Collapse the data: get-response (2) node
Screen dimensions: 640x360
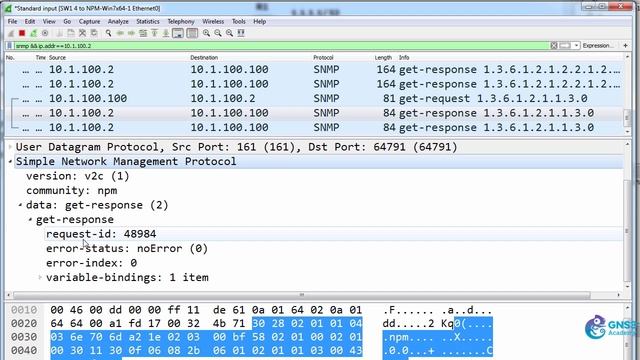pyautogui.click(x=20, y=205)
